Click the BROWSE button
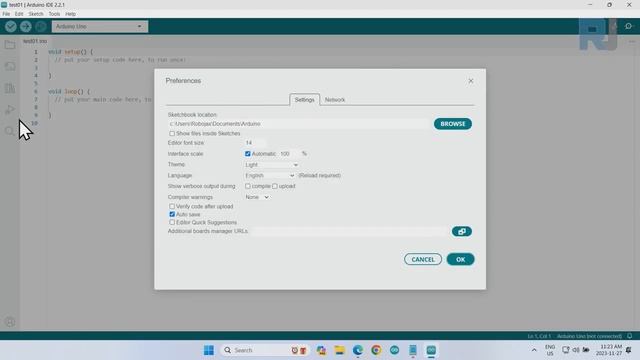 click(453, 124)
